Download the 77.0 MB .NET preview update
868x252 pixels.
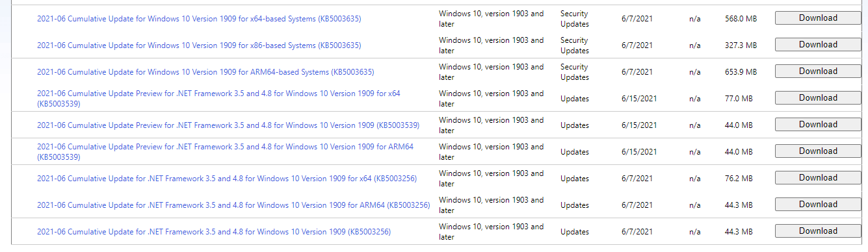(x=818, y=98)
